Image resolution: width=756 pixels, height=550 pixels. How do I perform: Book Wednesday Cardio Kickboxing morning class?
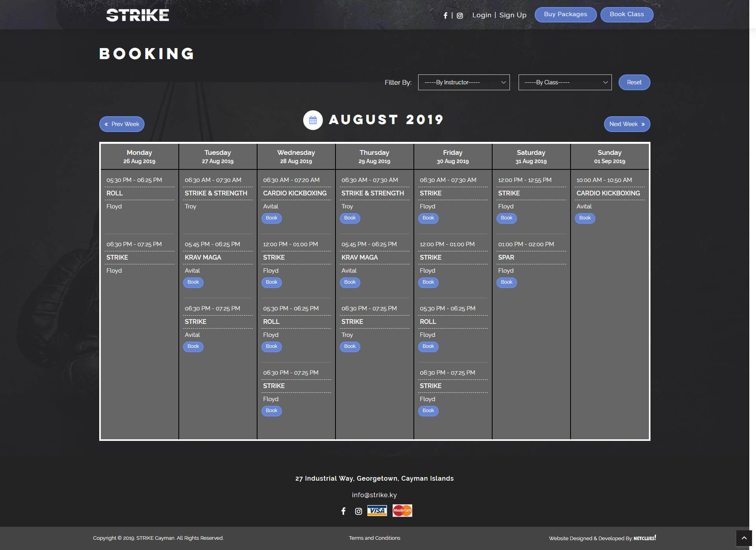(272, 218)
